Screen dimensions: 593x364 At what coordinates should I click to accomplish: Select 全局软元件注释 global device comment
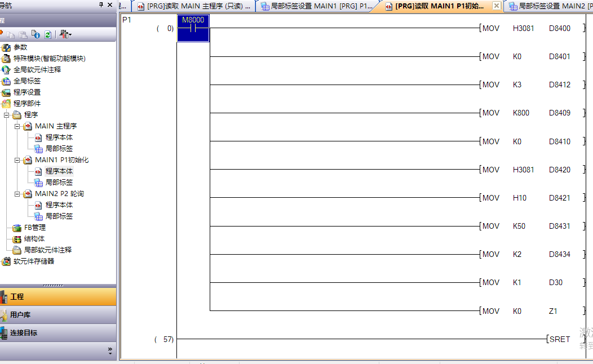(x=37, y=70)
